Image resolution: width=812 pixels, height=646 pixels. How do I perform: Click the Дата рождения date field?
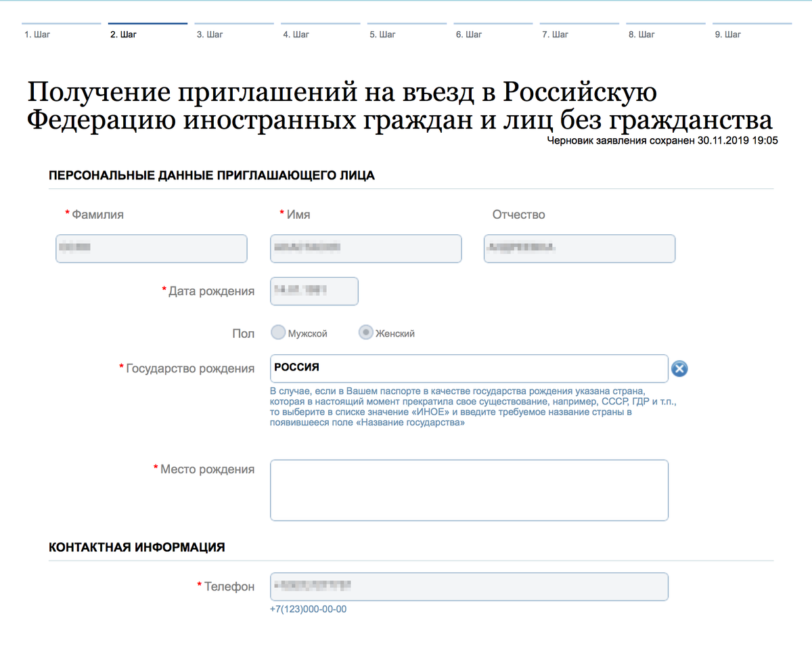(314, 291)
